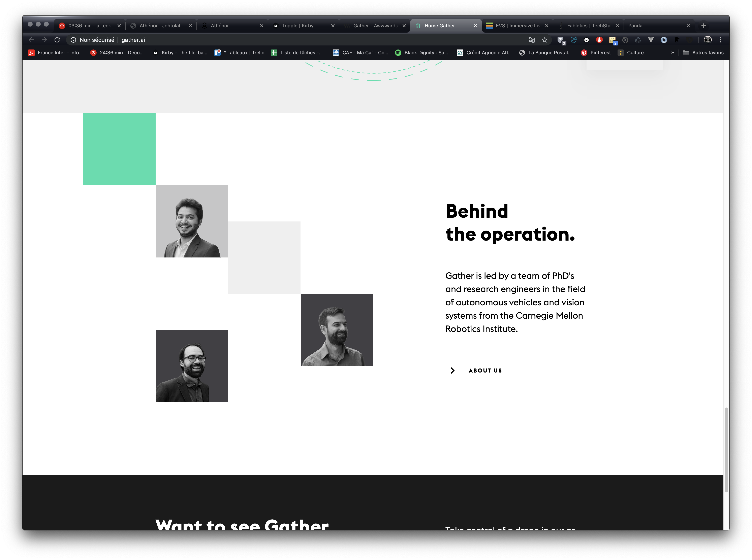Viewport: 752px width, 560px height.
Task: Click the smiling man portrait on light grey
Action: point(192,221)
